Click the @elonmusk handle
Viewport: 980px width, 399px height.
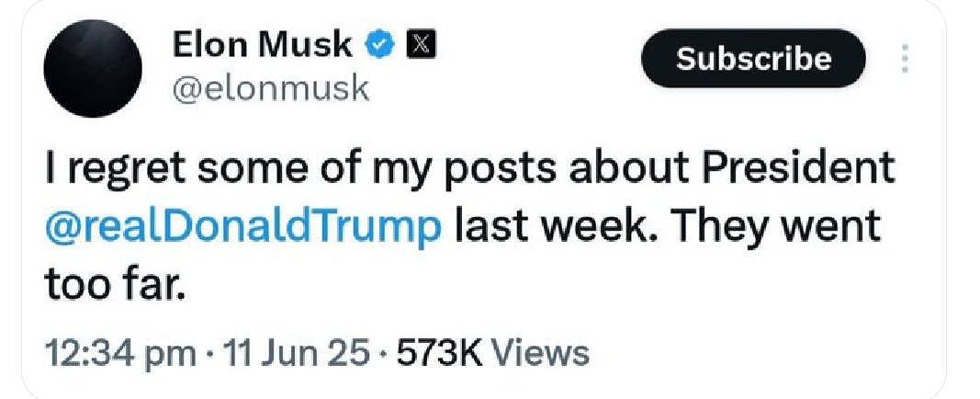coord(270,89)
